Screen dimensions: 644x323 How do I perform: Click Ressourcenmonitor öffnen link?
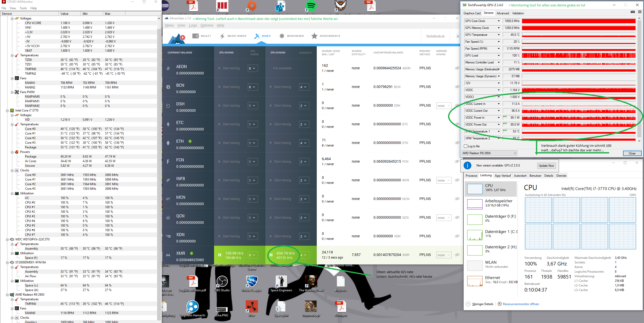[x=521, y=304]
